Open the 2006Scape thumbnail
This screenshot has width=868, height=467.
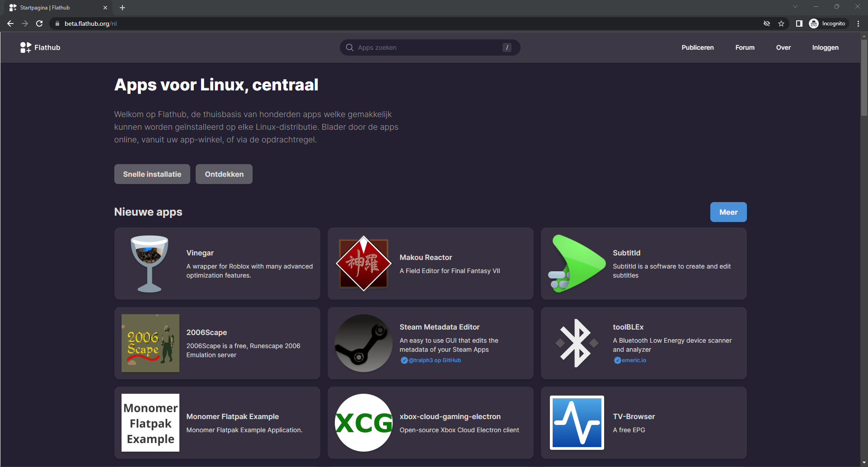(x=150, y=343)
